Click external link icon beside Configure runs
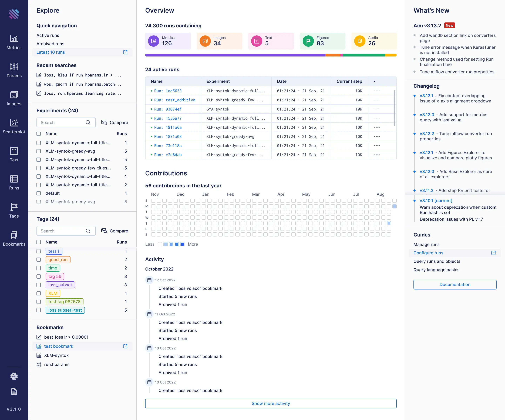 tap(493, 253)
